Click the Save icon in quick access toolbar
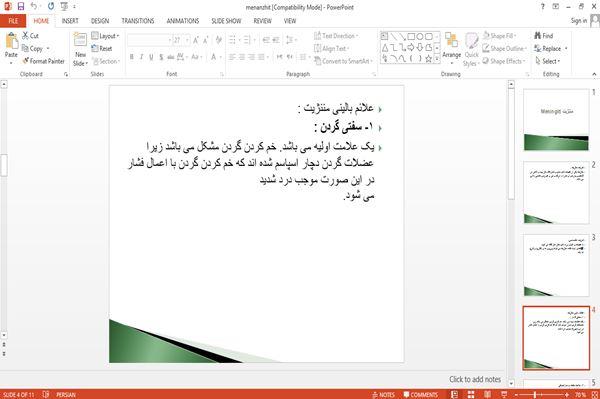This screenshot has height=399, width=600. tap(21, 7)
